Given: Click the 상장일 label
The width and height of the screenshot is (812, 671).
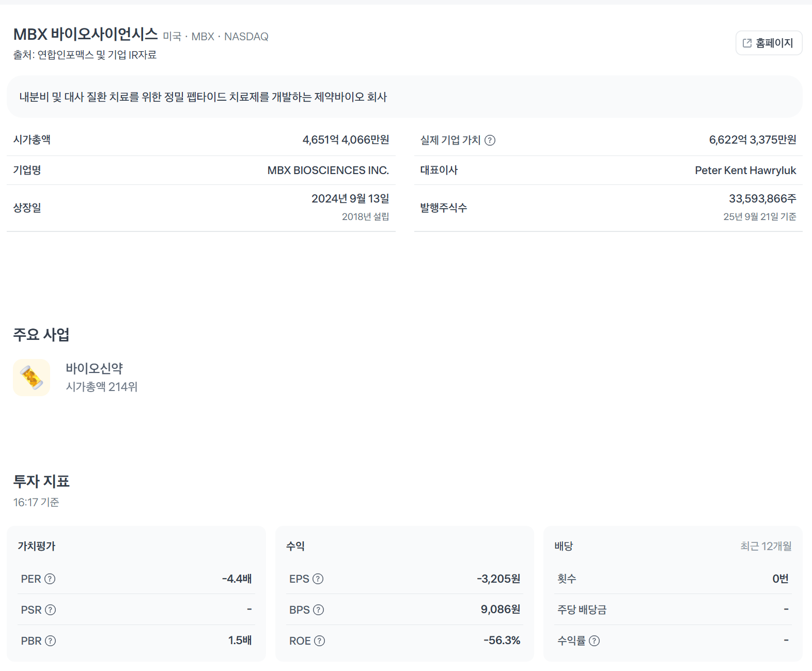Looking at the screenshot, I should coord(27,208).
